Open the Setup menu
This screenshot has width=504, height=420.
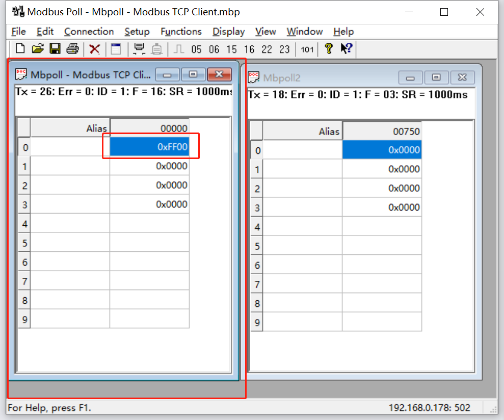[x=137, y=32]
